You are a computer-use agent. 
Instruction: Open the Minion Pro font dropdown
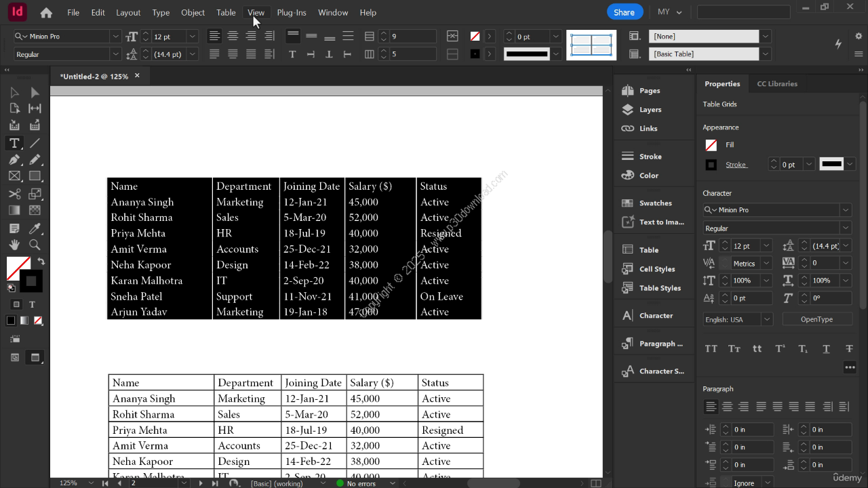point(115,37)
